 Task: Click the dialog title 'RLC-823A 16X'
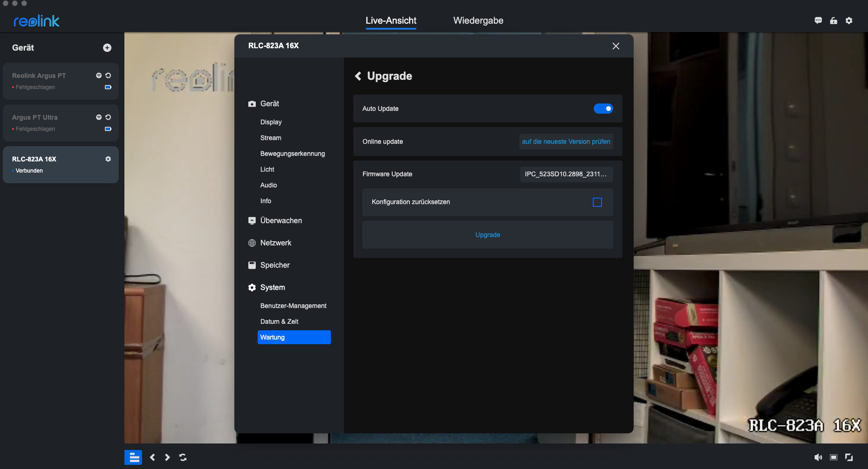point(273,45)
